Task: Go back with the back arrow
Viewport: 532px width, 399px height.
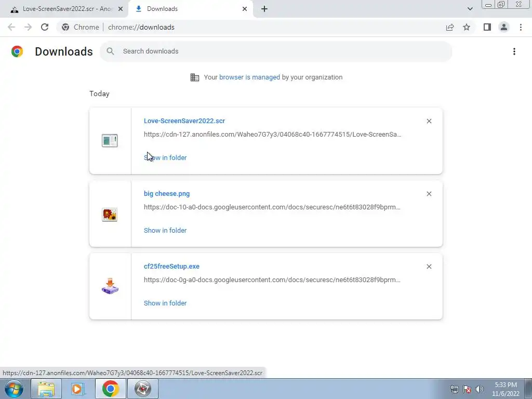Action: point(11,27)
